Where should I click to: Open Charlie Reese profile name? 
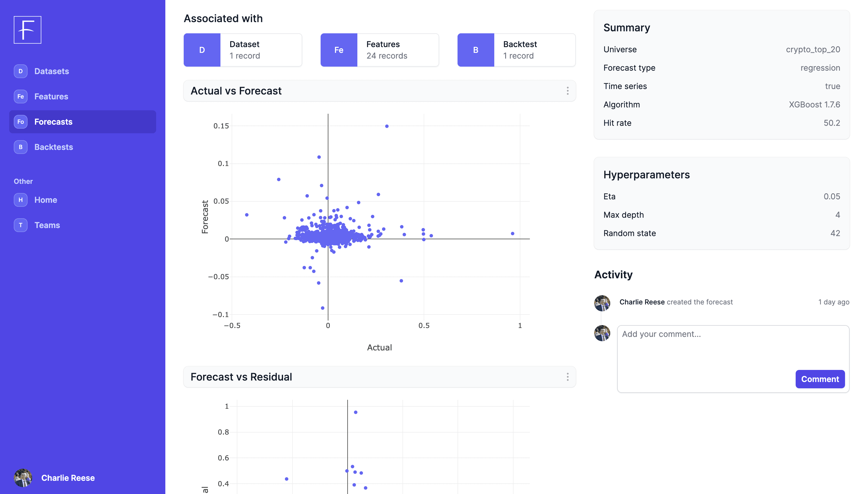pyautogui.click(x=68, y=478)
